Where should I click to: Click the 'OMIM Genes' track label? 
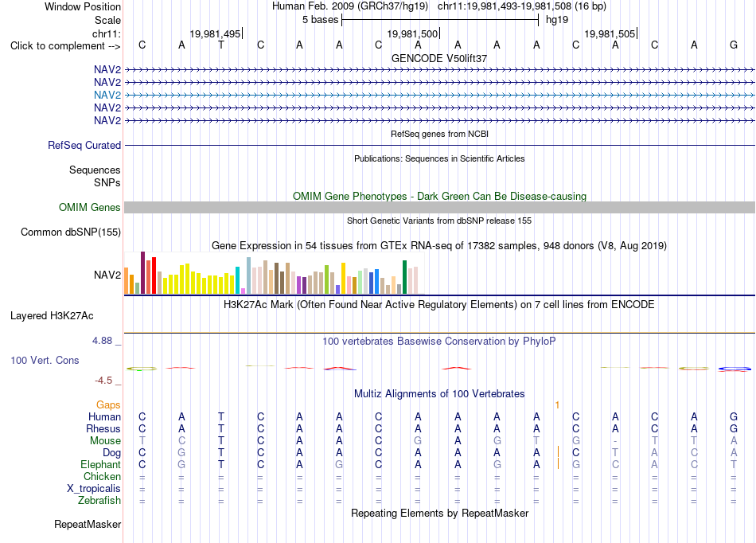click(90, 207)
